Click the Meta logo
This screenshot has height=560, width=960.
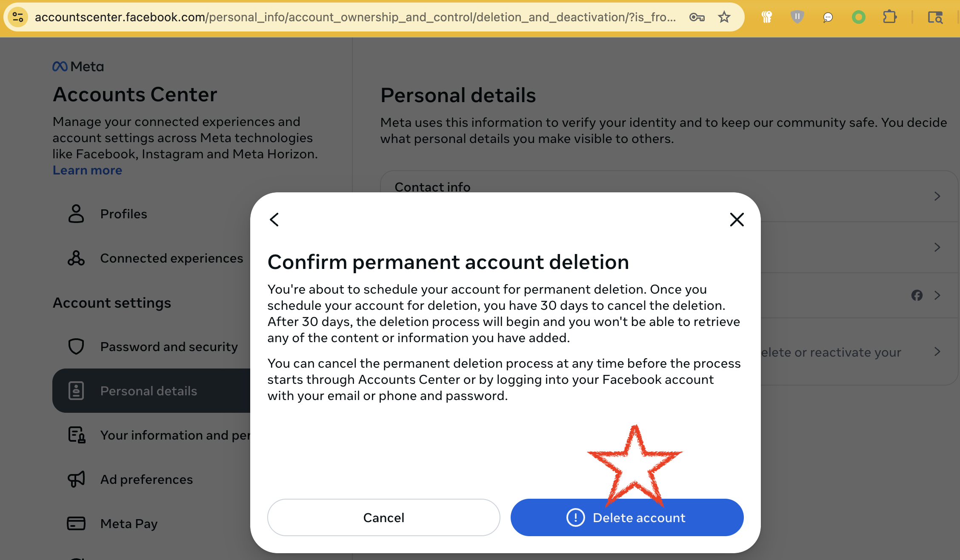(78, 66)
